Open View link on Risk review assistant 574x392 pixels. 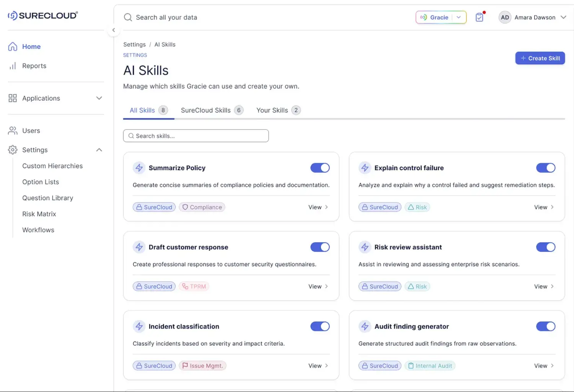coord(544,286)
